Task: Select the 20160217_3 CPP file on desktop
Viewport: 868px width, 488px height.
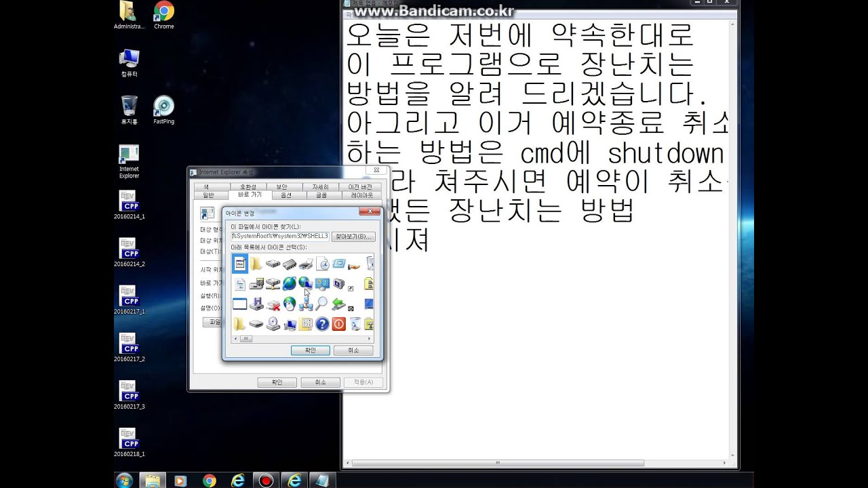Action: click(129, 395)
